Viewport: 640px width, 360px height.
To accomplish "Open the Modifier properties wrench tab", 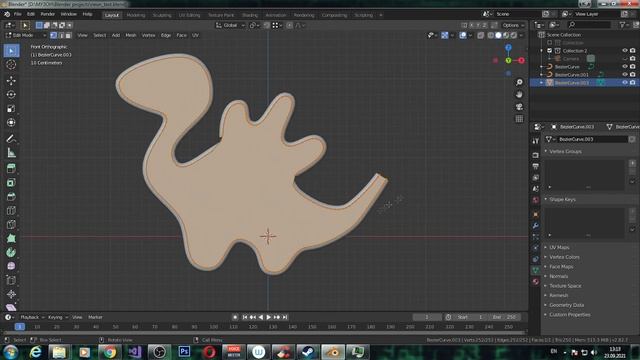I will pyautogui.click(x=536, y=226).
